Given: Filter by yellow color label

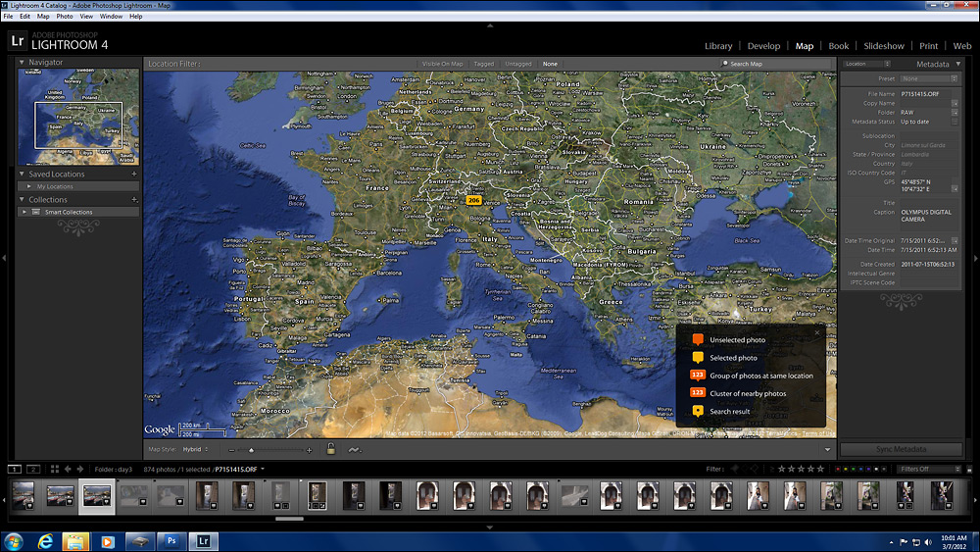Looking at the screenshot, I should (x=846, y=469).
